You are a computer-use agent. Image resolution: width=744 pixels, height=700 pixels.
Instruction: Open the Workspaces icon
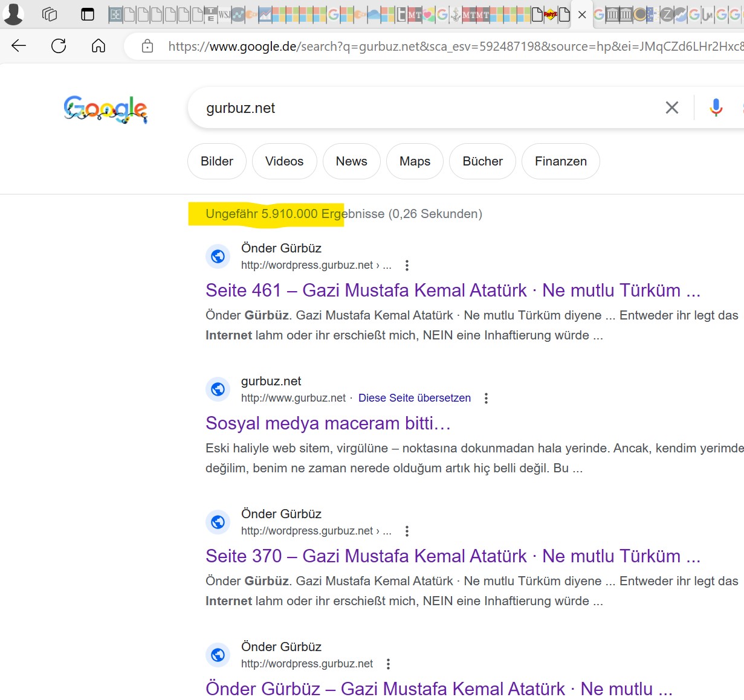(x=50, y=14)
